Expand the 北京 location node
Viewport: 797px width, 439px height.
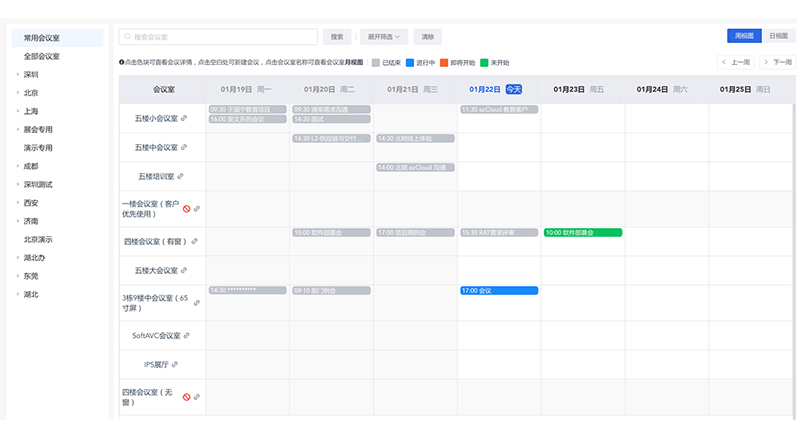point(17,93)
